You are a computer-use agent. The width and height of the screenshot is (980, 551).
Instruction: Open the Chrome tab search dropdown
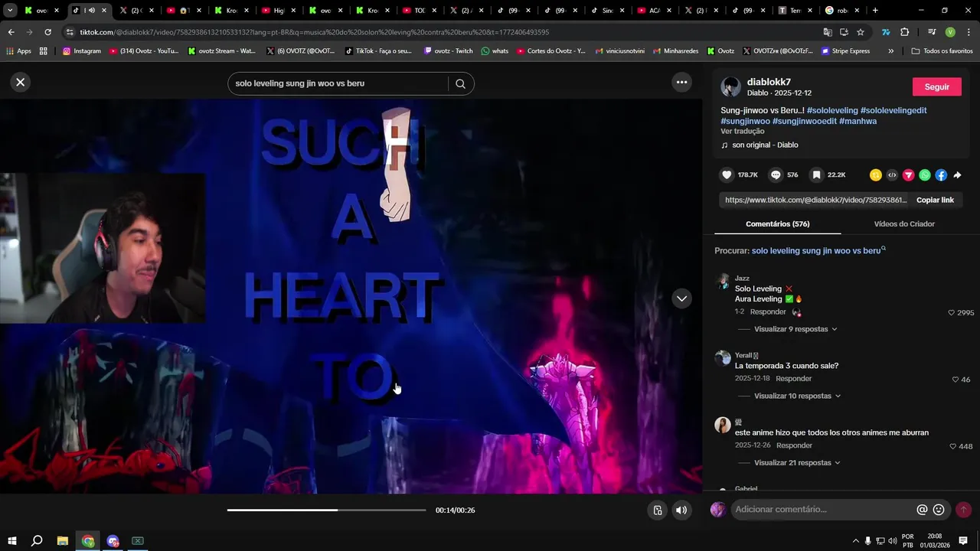[x=10, y=11]
